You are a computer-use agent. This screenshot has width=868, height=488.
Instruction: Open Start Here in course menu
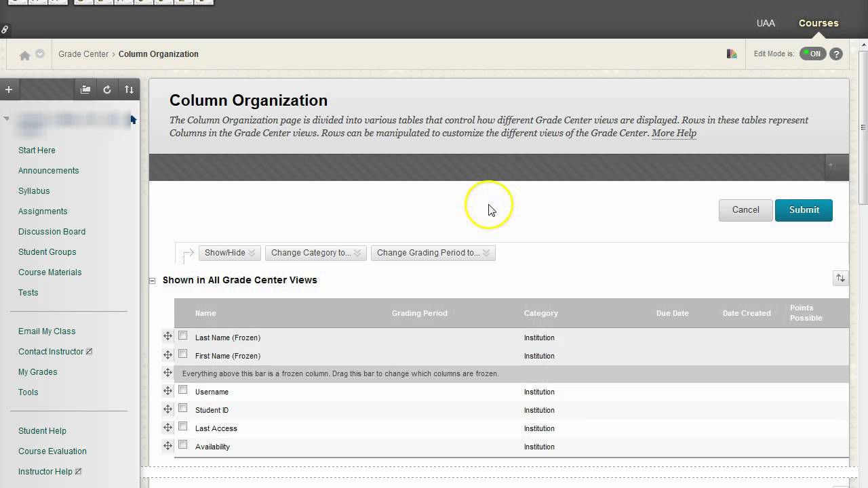pos(37,150)
